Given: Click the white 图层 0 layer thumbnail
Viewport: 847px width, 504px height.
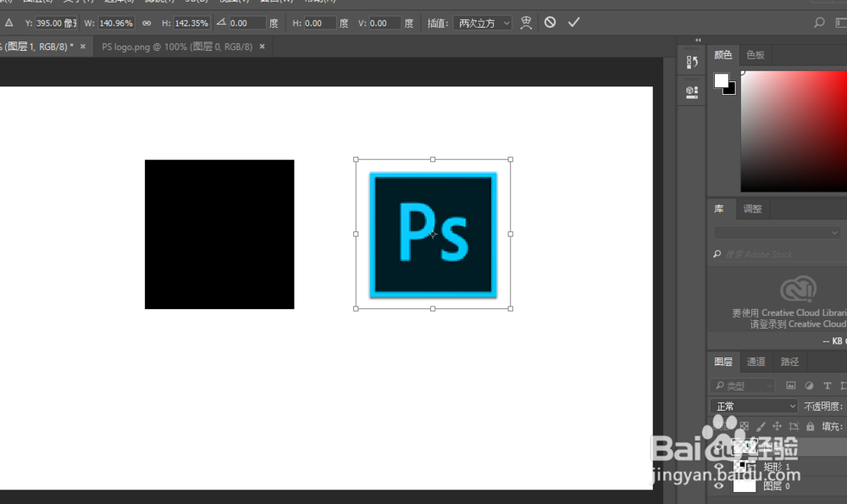Looking at the screenshot, I should 745,485.
